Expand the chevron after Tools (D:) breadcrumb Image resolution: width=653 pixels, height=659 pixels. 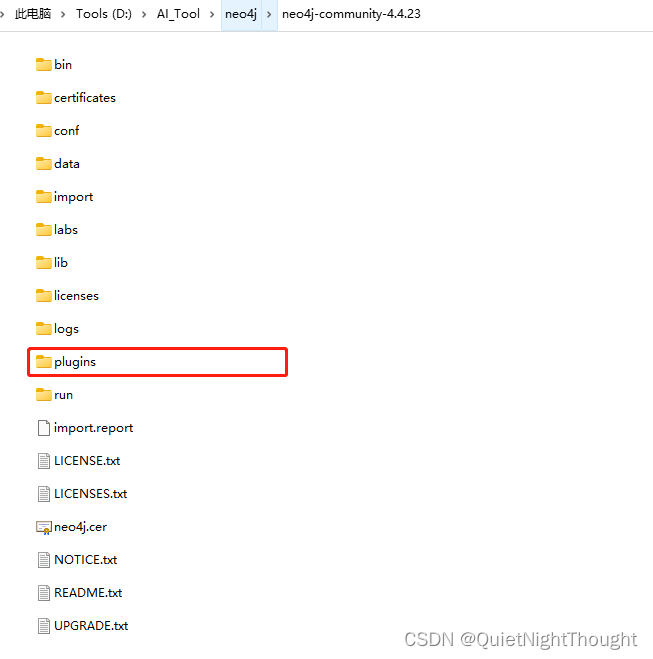click(x=144, y=14)
